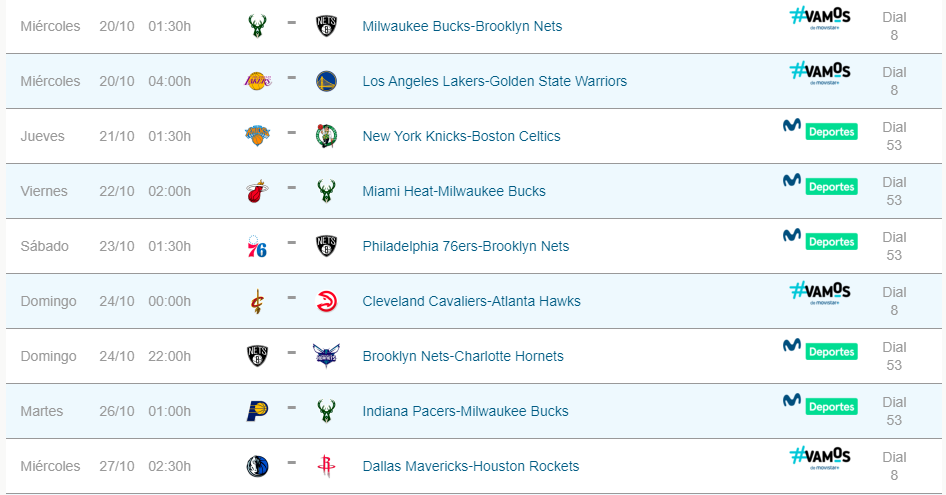Click Movistar Deportes logo in Knicks-Celtics row
This screenshot has width=946, height=495.
click(820, 129)
